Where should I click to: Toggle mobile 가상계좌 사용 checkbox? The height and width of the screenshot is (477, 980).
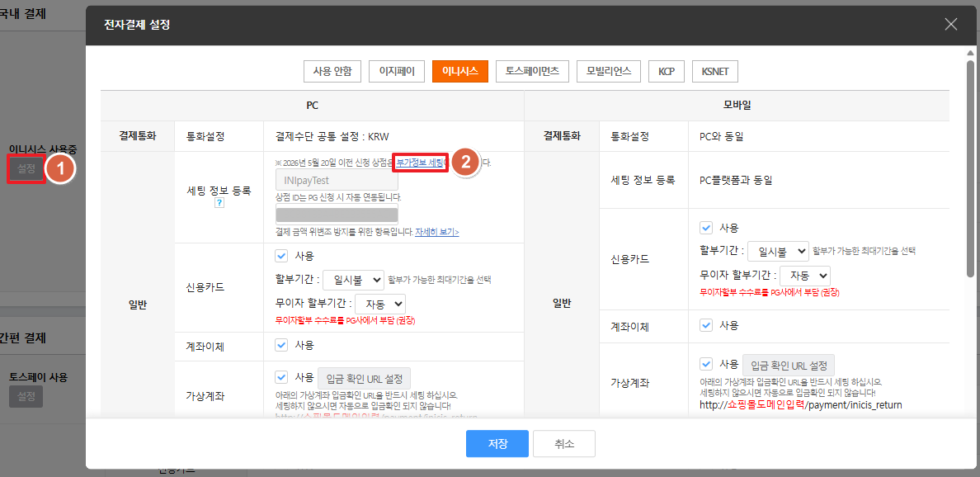coord(706,363)
